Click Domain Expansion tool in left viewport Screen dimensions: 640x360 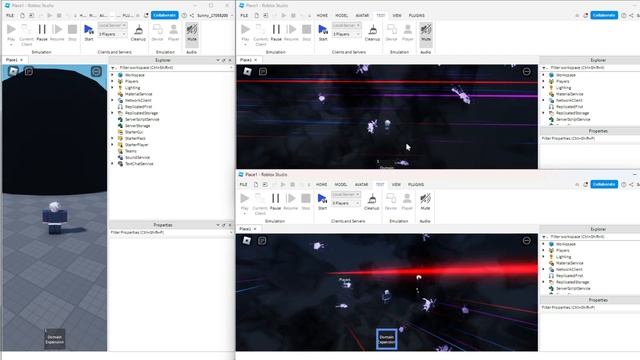pos(55,339)
